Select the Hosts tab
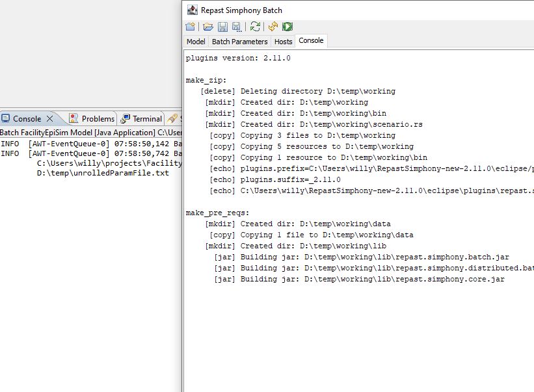The width and height of the screenshot is (534, 392). pos(283,41)
